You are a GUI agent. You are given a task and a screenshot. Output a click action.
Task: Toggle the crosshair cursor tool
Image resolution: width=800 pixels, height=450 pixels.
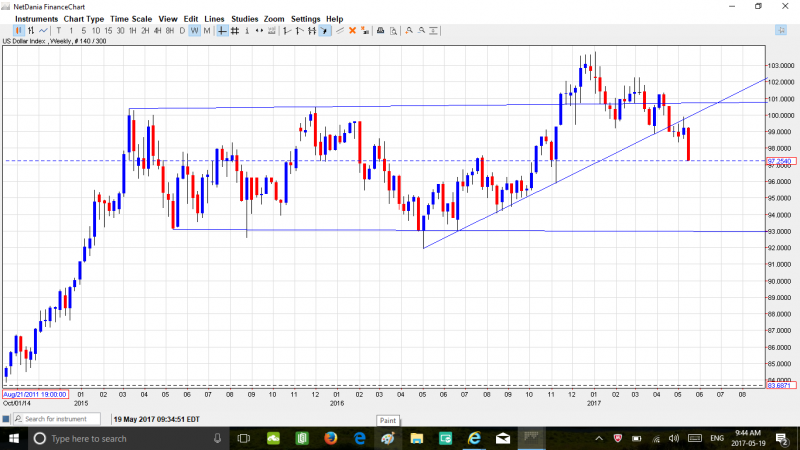pyautogui.click(x=221, y=31)
